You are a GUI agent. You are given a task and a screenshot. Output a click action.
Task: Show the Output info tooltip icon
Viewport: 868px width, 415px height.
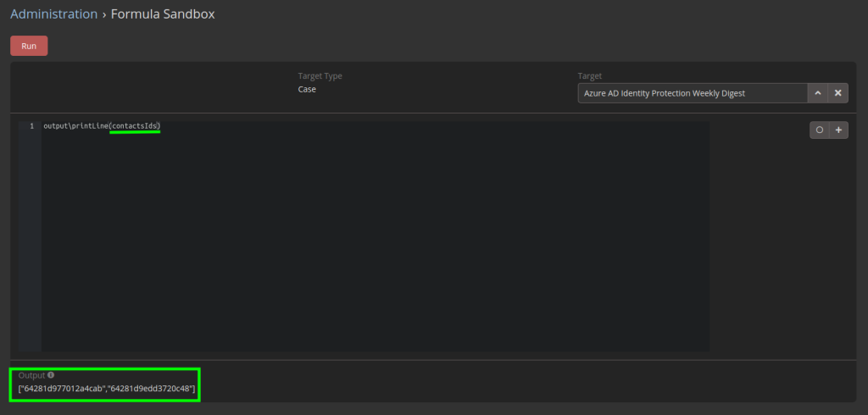(x=51, y=374)
